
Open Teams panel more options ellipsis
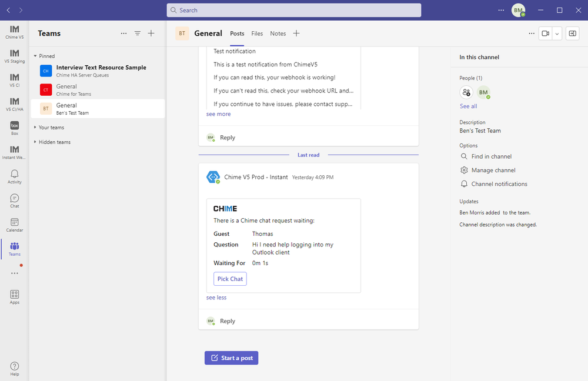[123, 34]
